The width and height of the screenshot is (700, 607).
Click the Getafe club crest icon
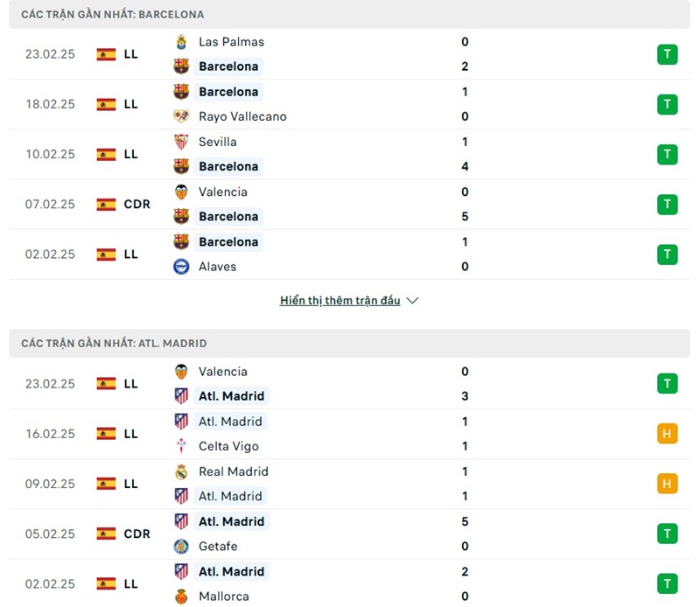(181, 547)
